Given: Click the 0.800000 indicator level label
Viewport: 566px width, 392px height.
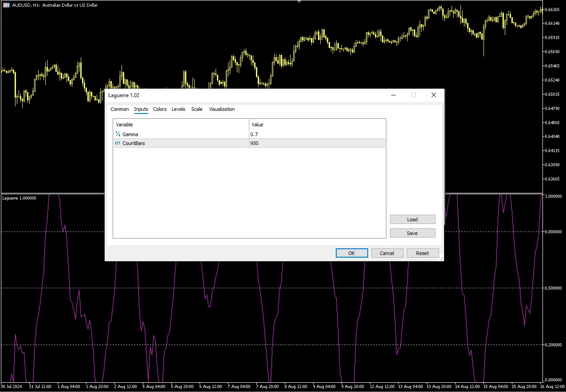Looking at the screenshot, I should point(554,231).
